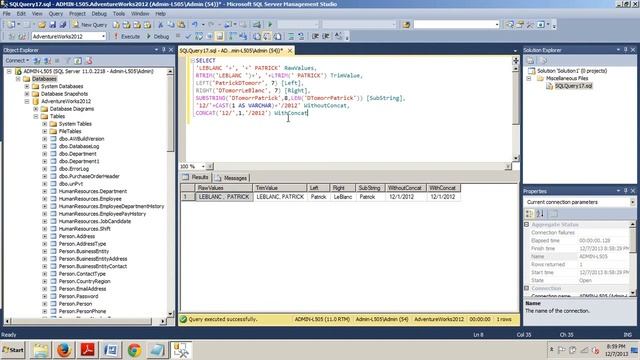The width and height of the screenshot is (640, 360).
Task: Click the Open File folder icon
Action: pos(42,24)
